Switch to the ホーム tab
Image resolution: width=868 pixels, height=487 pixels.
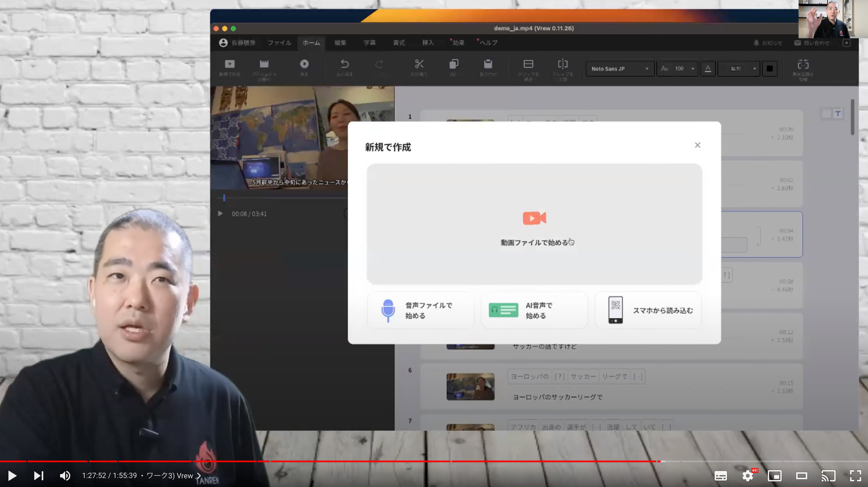tap(311, 43)
